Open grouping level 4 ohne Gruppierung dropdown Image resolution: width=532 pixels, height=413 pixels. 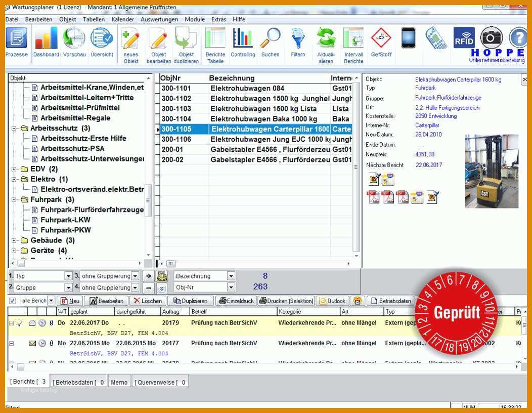(x=135, y=287)
